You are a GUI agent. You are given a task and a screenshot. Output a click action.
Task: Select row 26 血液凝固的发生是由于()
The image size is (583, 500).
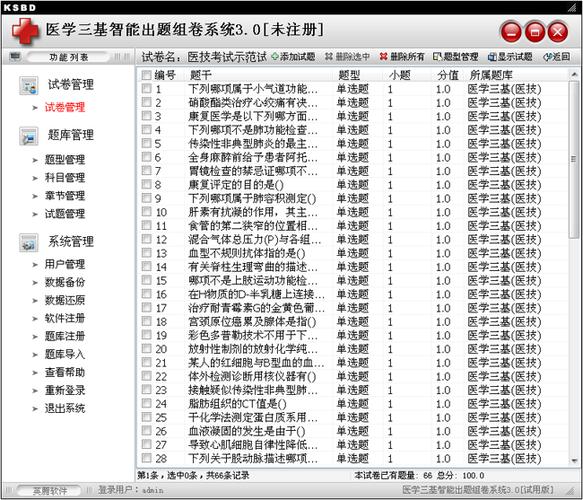[x=353, y=431]
